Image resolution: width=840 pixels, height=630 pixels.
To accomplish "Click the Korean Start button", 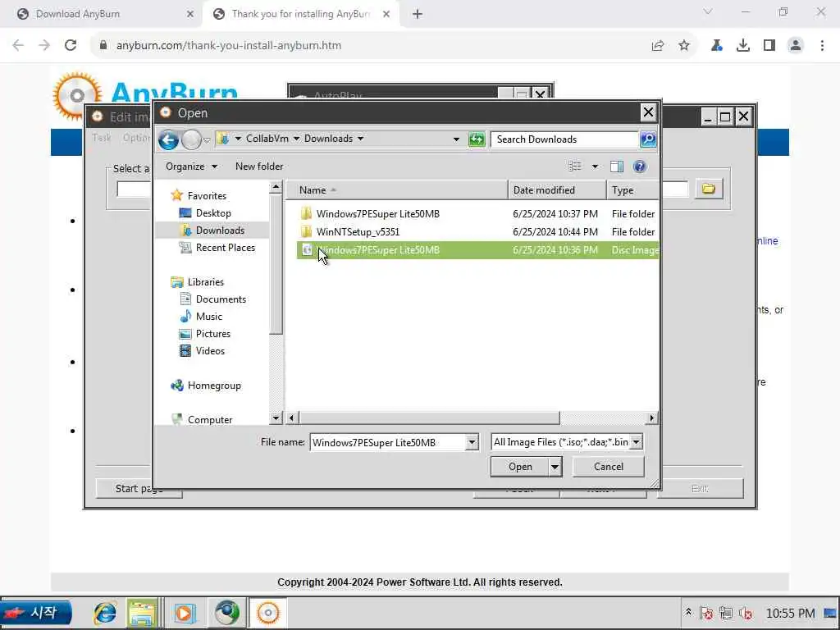I will [x=36, y=613].
